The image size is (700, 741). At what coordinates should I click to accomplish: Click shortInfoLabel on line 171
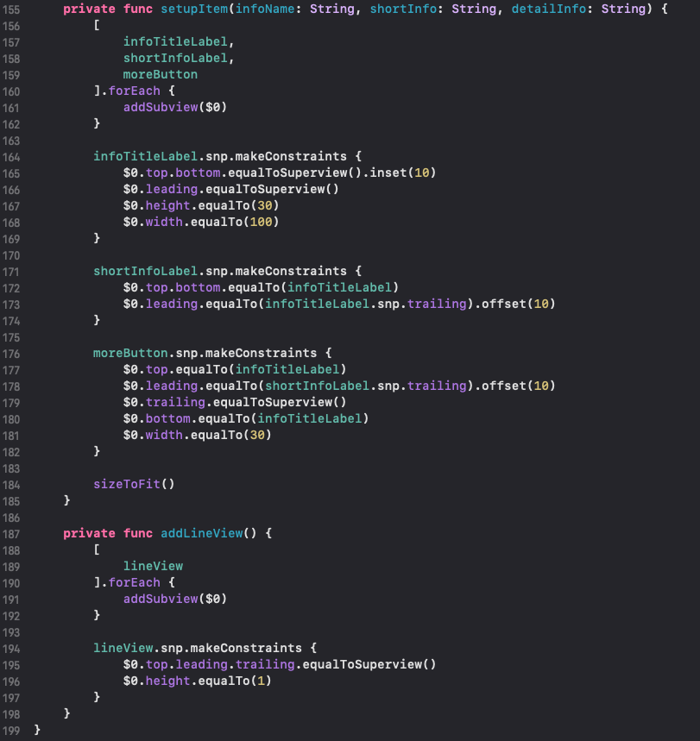pyautogui.click(x=145, y=271)
